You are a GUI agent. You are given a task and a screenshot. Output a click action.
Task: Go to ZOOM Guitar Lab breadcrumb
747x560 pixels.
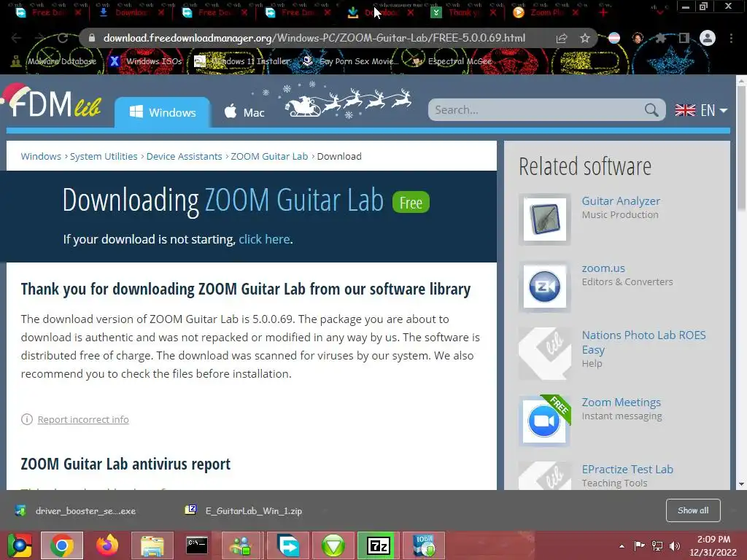point(269,156)
